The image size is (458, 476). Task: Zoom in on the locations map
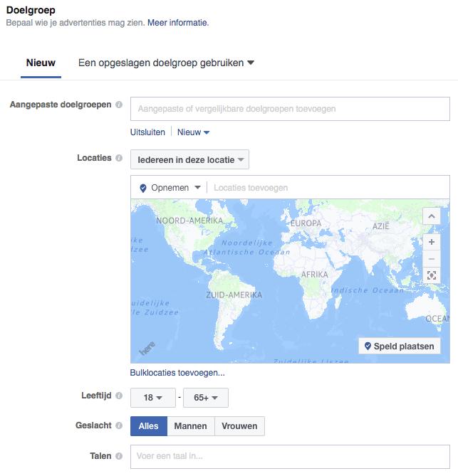pyautogui.click(x=432, y=242)
